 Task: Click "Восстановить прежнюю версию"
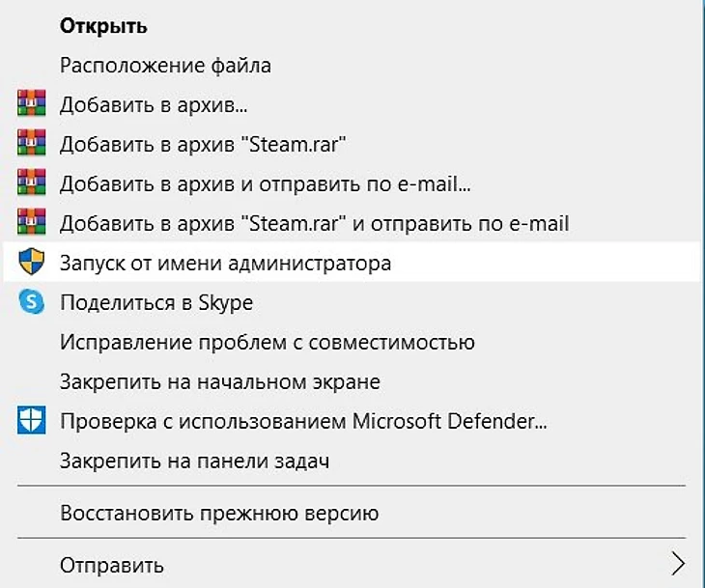(x=218, y=512)
